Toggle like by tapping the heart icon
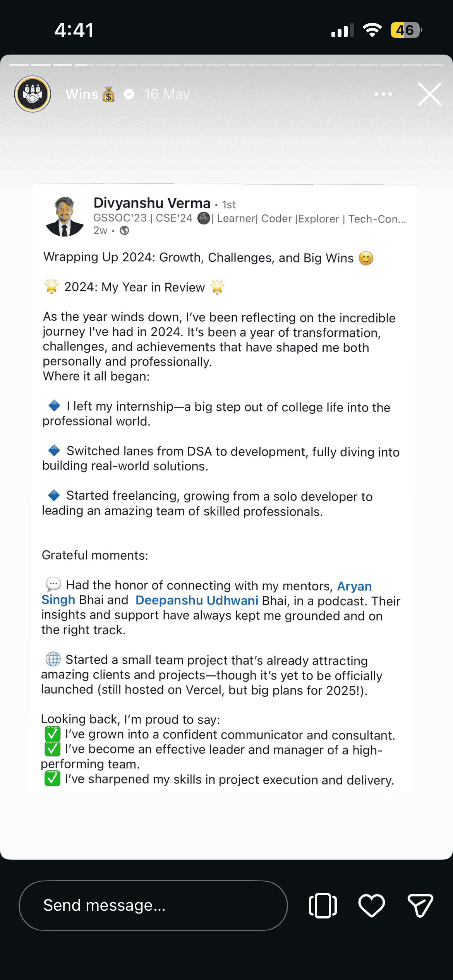Viewport: 453px width, 980px height. (372, 906)
